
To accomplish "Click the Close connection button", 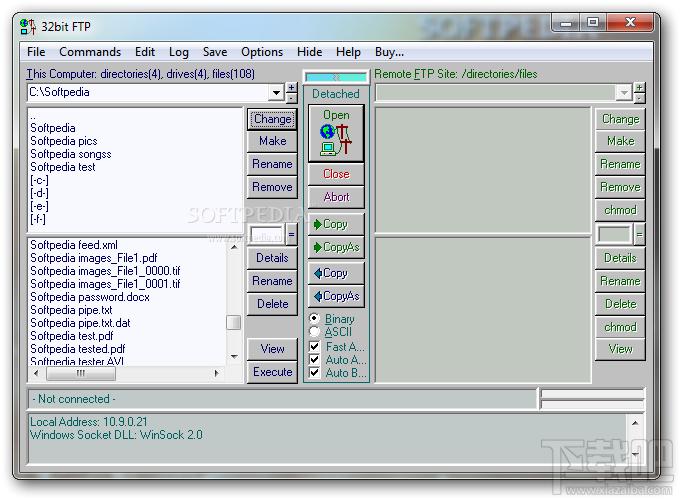I will 336,174.
